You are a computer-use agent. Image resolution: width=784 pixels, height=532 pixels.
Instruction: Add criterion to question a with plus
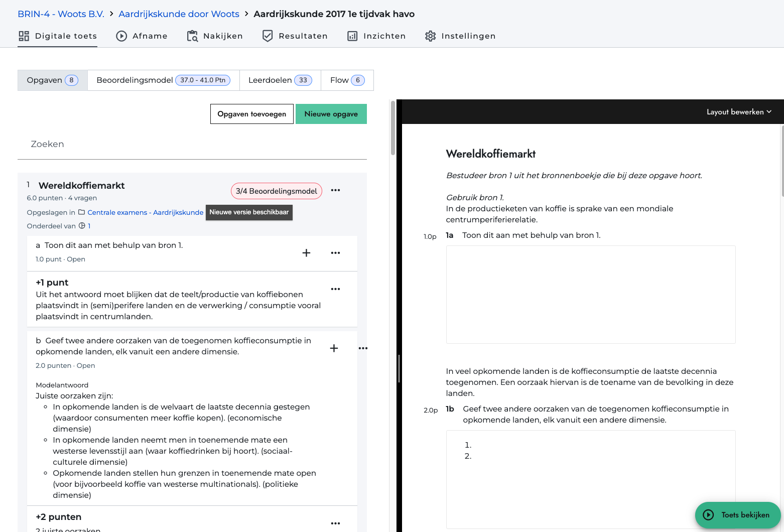tap(306, 253)
